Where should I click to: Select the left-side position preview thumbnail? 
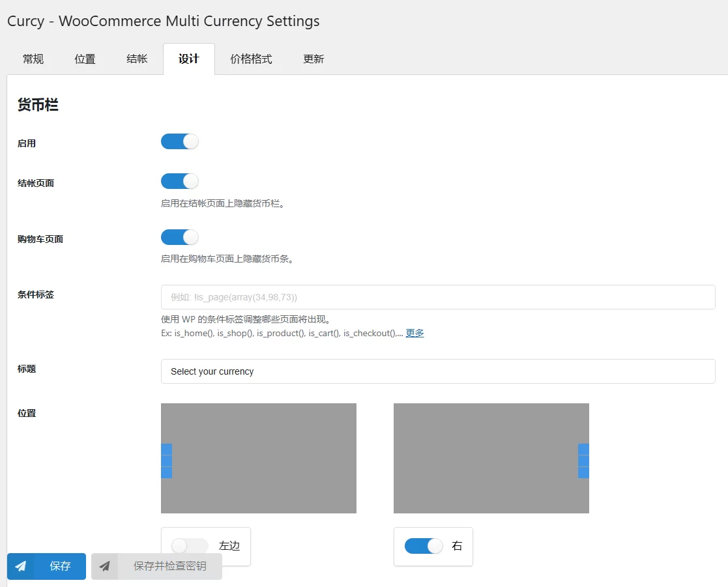[259, 458]
